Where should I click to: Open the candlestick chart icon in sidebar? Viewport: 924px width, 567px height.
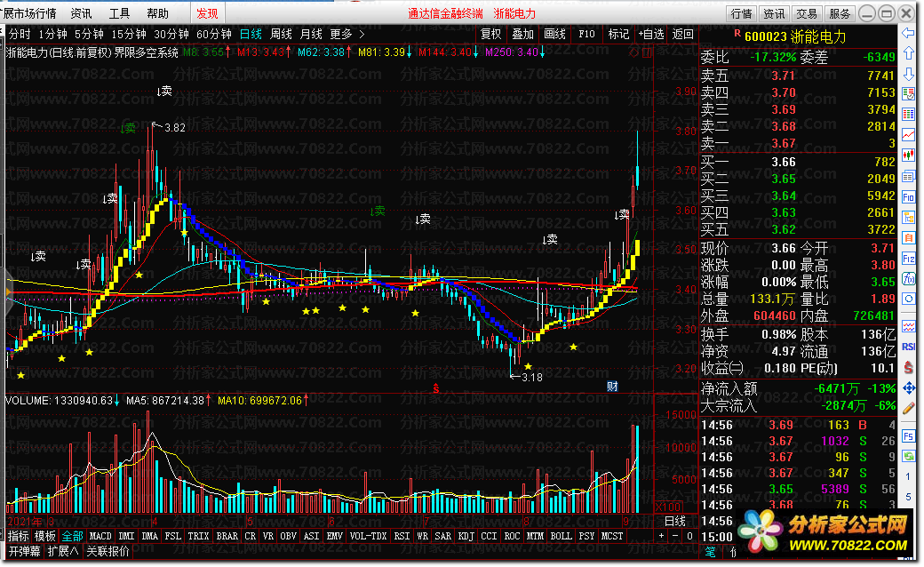[908, 156]
